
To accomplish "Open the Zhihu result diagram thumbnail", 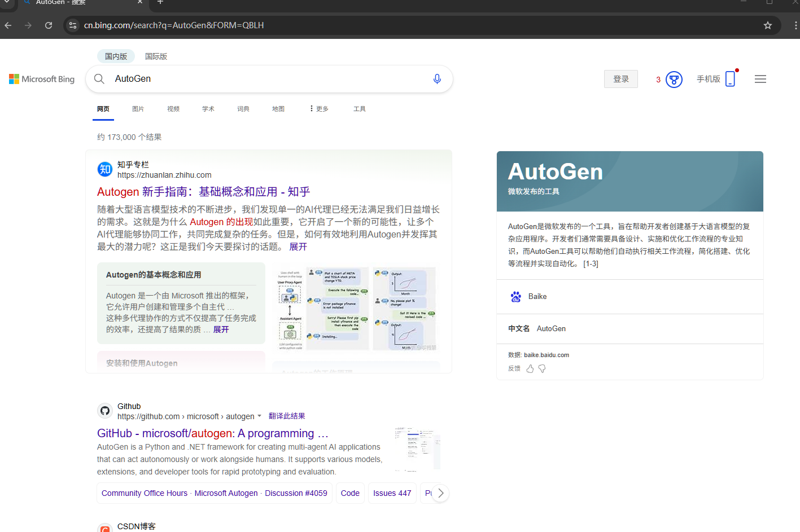I will pyautogui.click(x=357, y=309).
